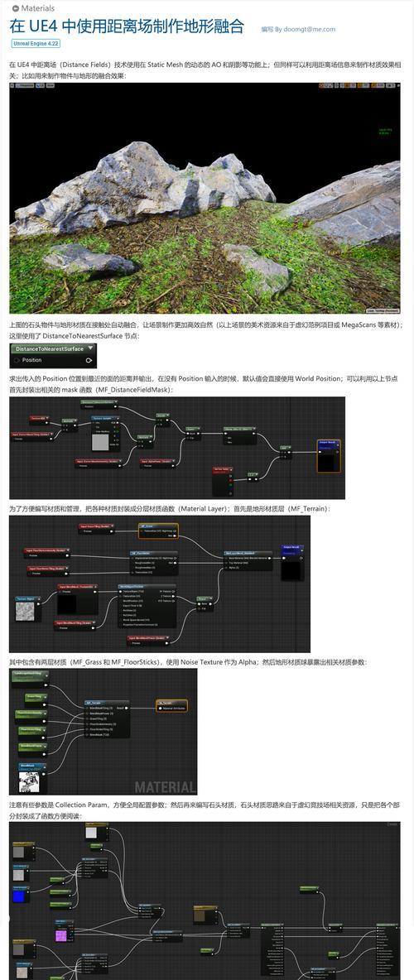Click the BlendMask texture preview thumbnail

(29, 782)
